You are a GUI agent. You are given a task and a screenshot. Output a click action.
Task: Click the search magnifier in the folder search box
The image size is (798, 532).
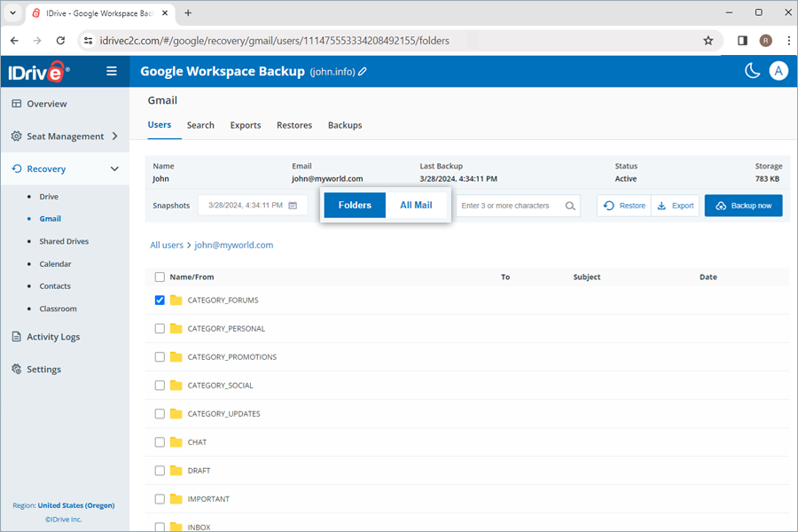pos(569,205)
